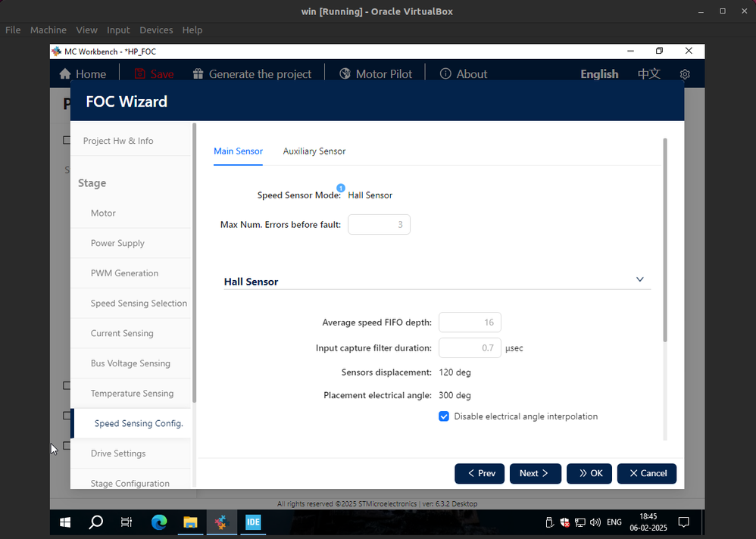Screen dimensions: 756x539
Task: Confirm the wizard with OK
Action: tap(589, 473)
